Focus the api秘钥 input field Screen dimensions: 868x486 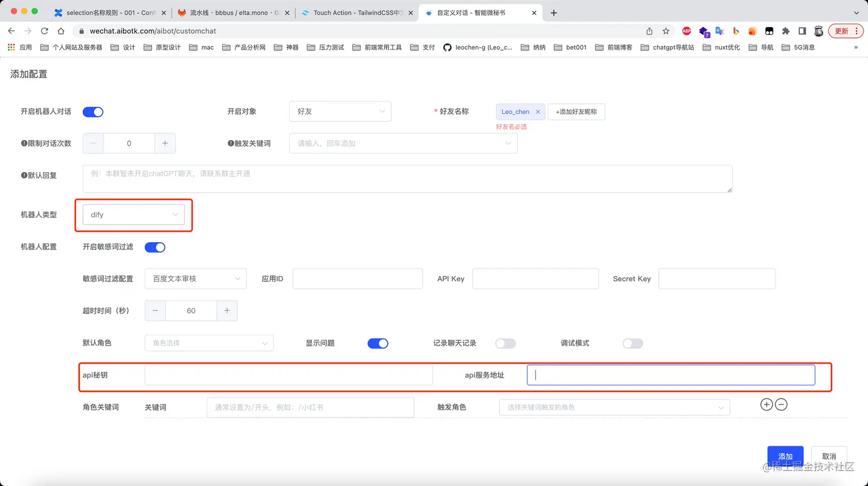(x=289, y=375)
